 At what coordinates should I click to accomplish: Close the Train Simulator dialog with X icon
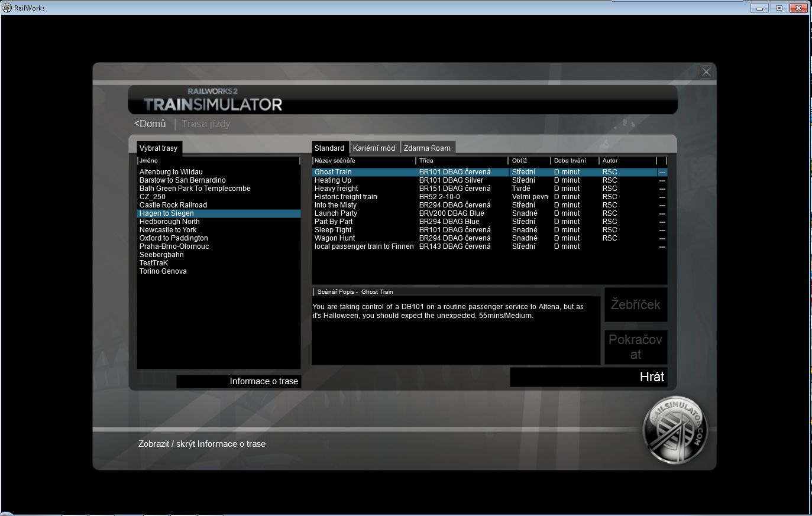[706, 72]
